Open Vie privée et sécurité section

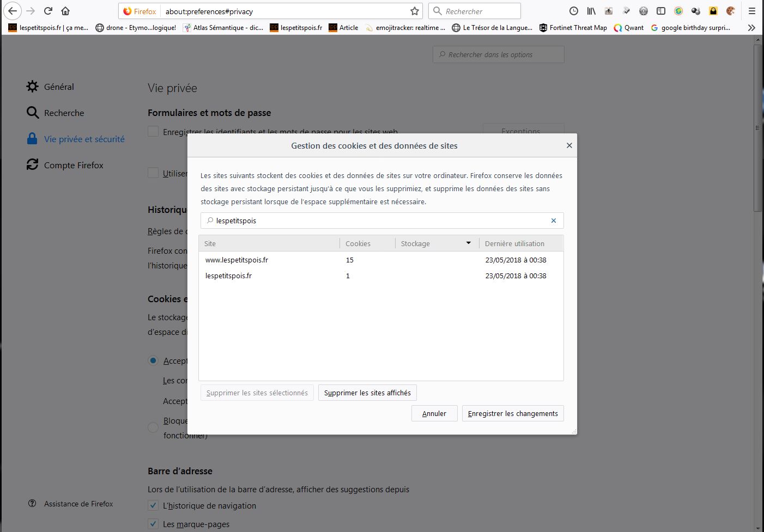(84, 139)
